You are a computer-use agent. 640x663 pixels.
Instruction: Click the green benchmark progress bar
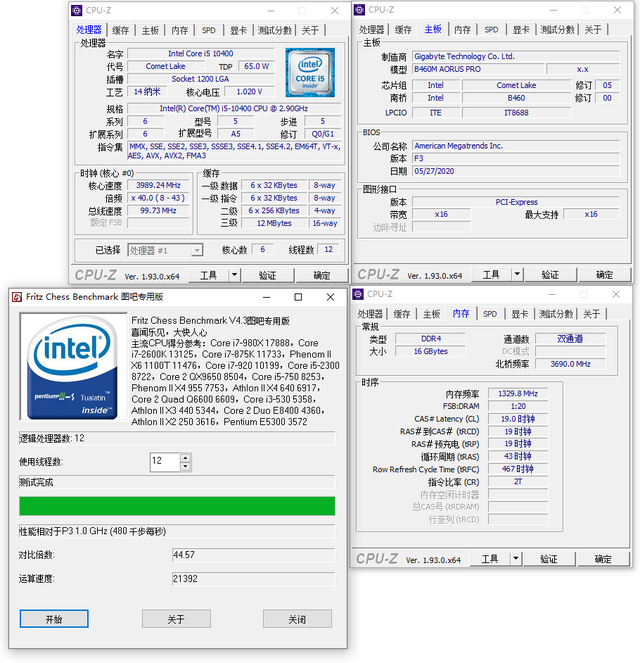point(177,506)
